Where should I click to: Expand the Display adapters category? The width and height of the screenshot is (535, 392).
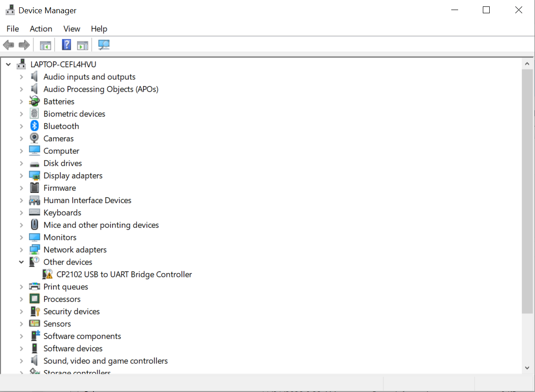pyautogui.click(x=21, y=176)
